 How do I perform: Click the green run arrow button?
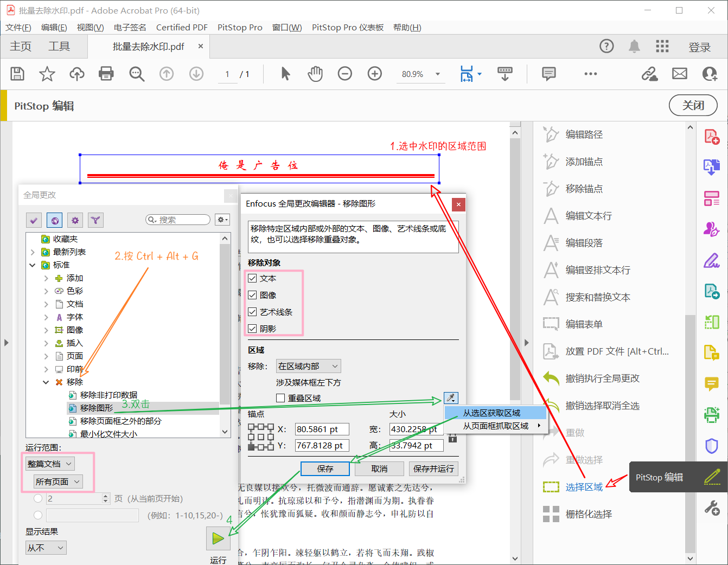[218, 538]
